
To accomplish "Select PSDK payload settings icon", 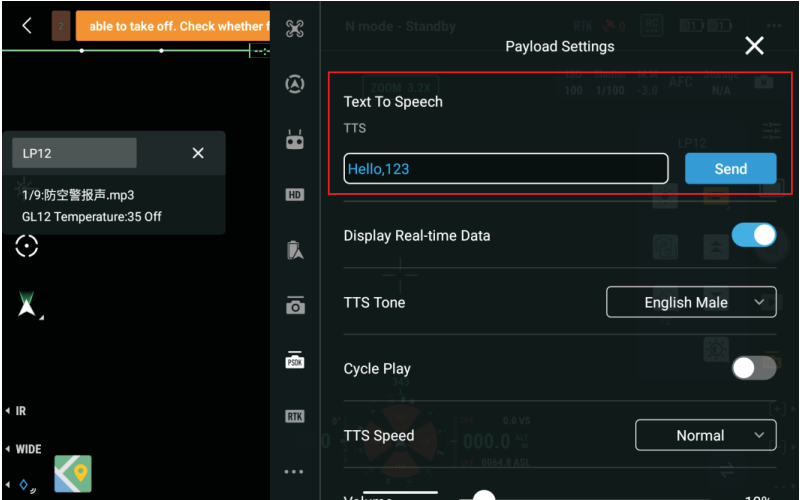I will pos(295,360).
